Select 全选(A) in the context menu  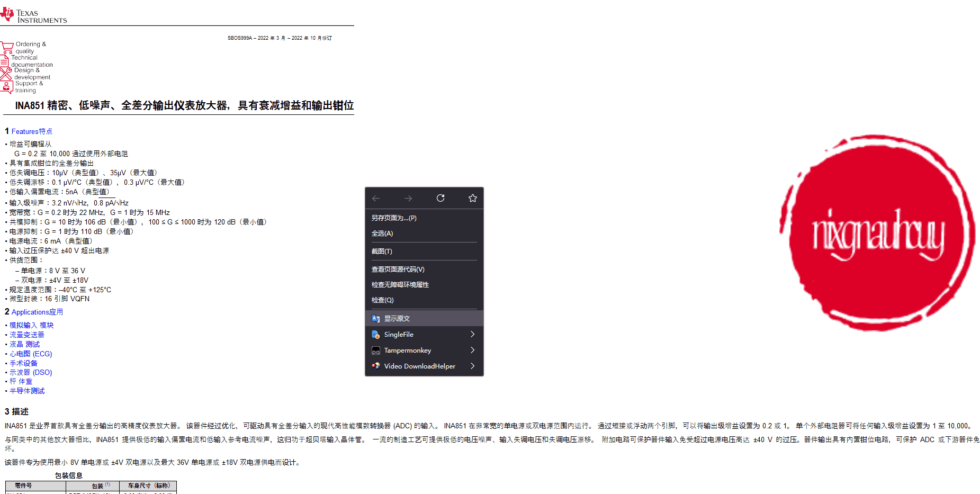tap(424, 233)
